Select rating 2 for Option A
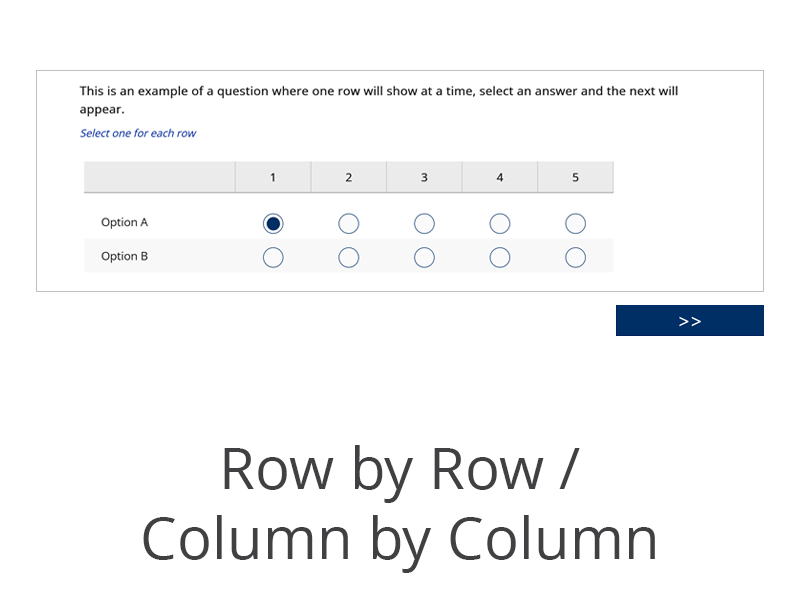 (x=348, y=223)
